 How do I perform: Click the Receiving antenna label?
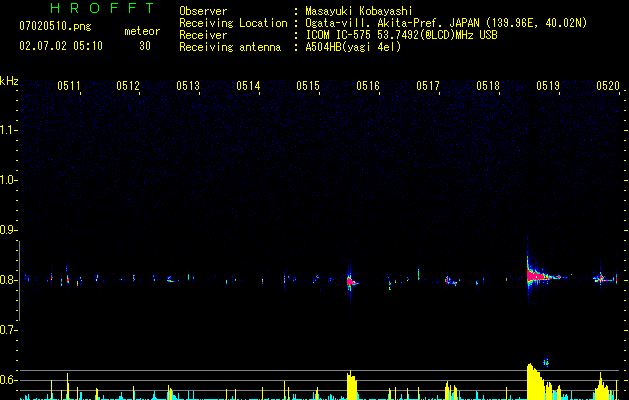click(x=230, y=47)
